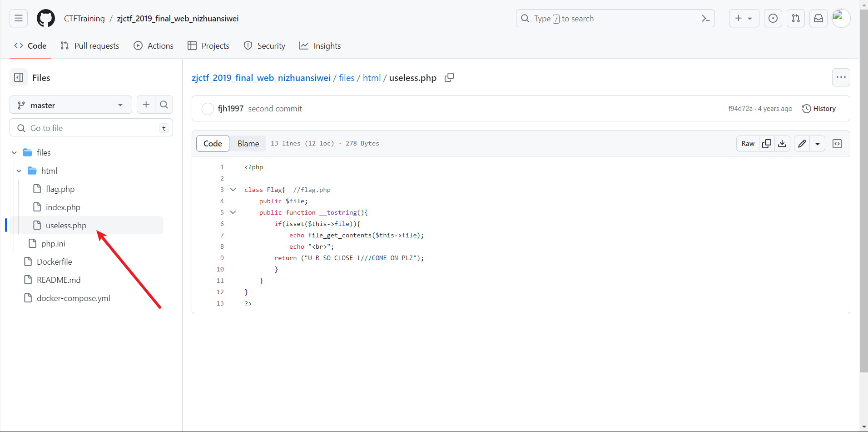The image size is (868, 432).
Task: Open more edit options dropdown arrow
Action: click(818, 144)
